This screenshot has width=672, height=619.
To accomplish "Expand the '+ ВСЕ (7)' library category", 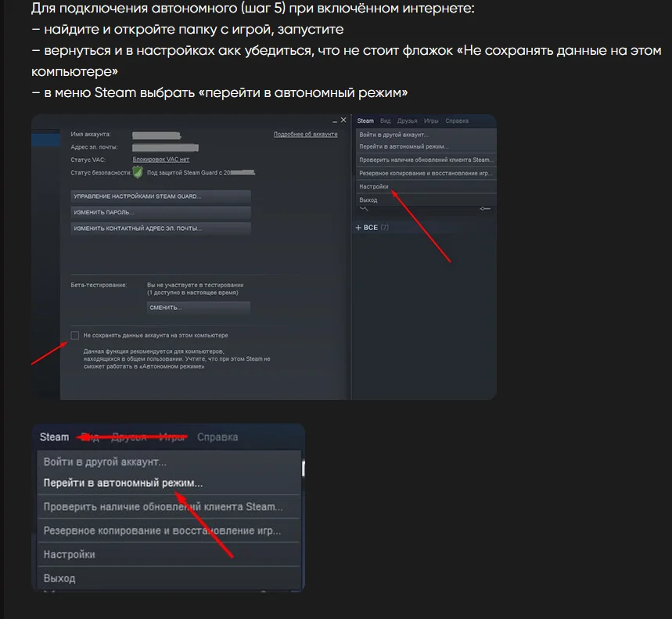I will point(372,228).
